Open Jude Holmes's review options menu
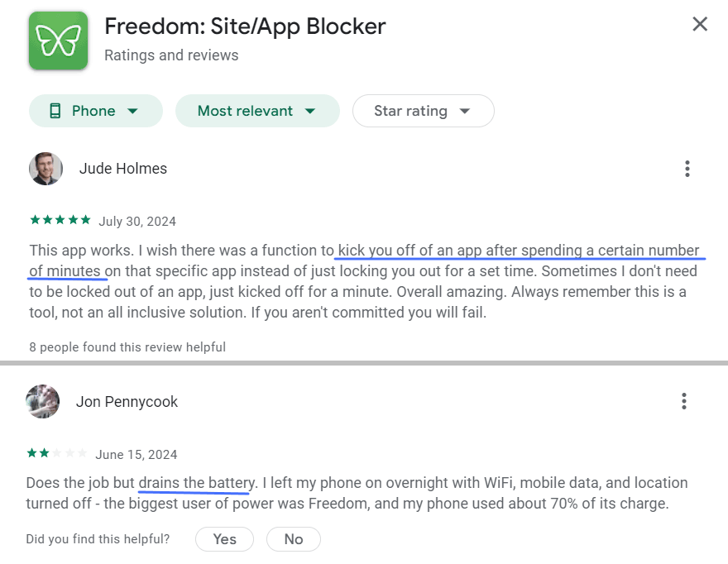The height and width of the screenshot is (564, 728). pyautogui.click(x=687, y=168)
